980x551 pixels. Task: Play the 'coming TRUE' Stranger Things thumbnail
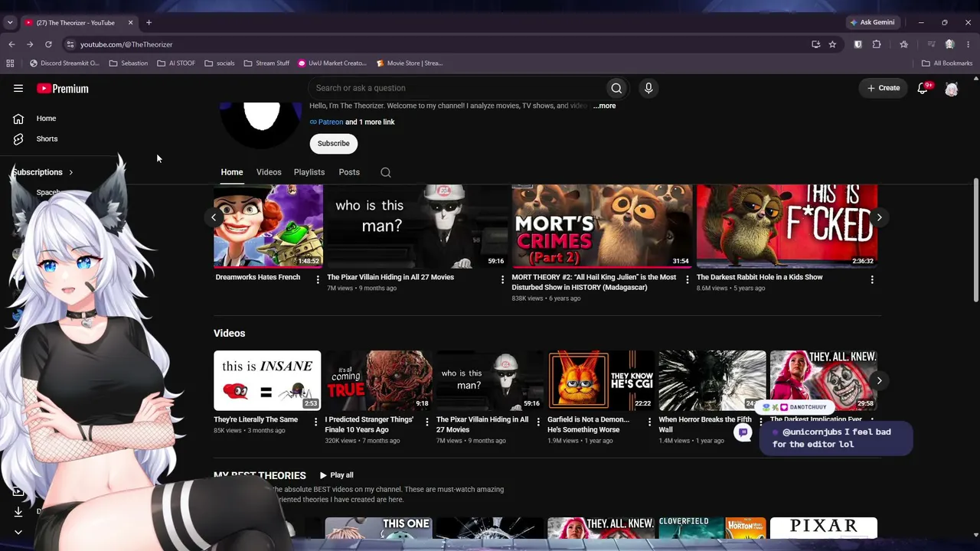point(378,380)
